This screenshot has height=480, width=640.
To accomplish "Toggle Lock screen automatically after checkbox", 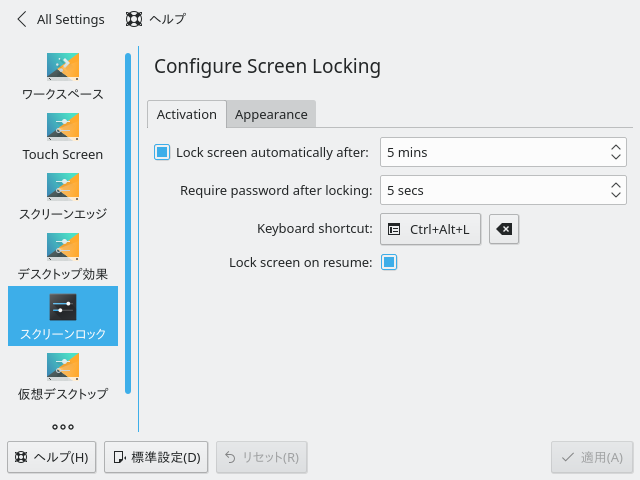I will click(x=162, y=152).
